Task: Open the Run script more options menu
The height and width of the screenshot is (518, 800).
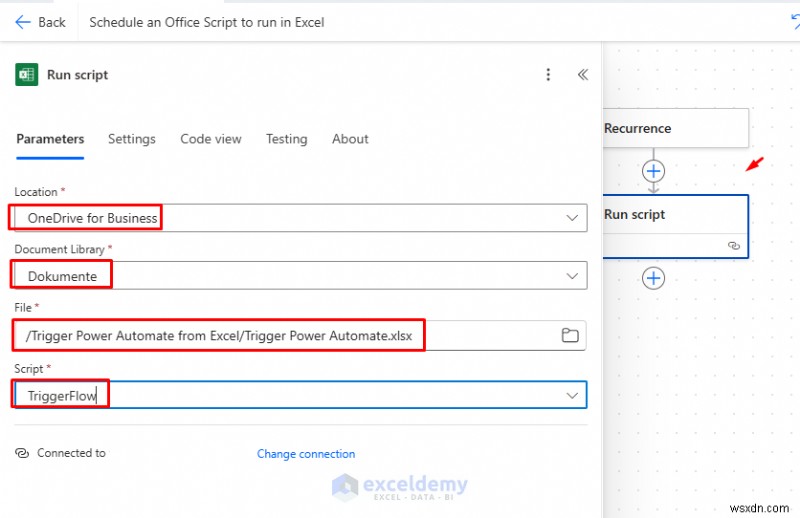Action: (x=548, y=75)
